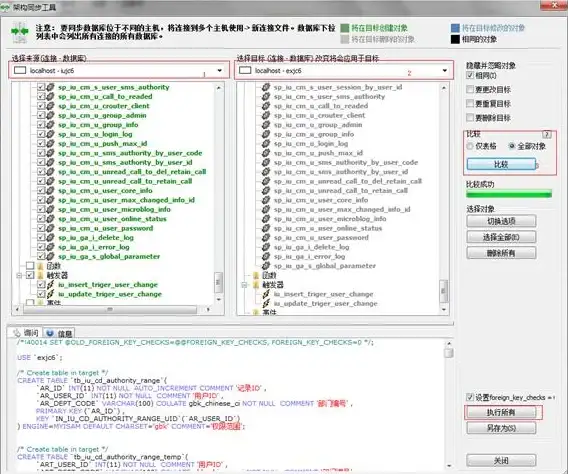Click procedure icon of sp_iu_cm_u_user_online_status in target tree
Viewport: 568px width, 474px height.
[x=266, y=228]
